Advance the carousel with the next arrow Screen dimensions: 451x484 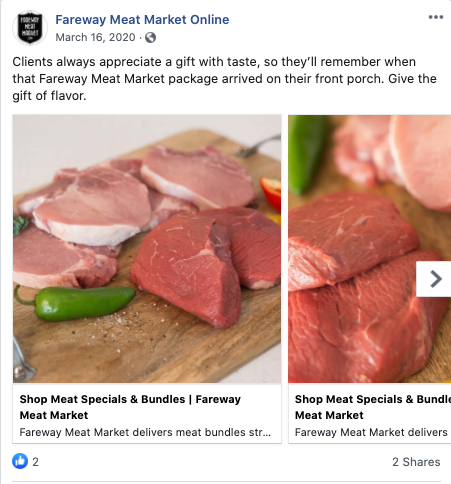pos(434,279)
